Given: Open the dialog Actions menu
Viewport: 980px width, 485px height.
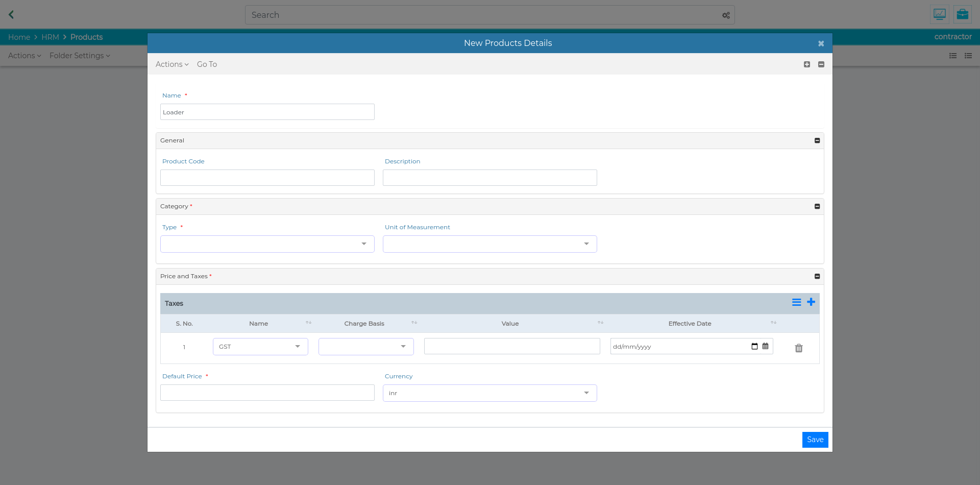Looking at the screenshot, I should [x=172, y=64].
